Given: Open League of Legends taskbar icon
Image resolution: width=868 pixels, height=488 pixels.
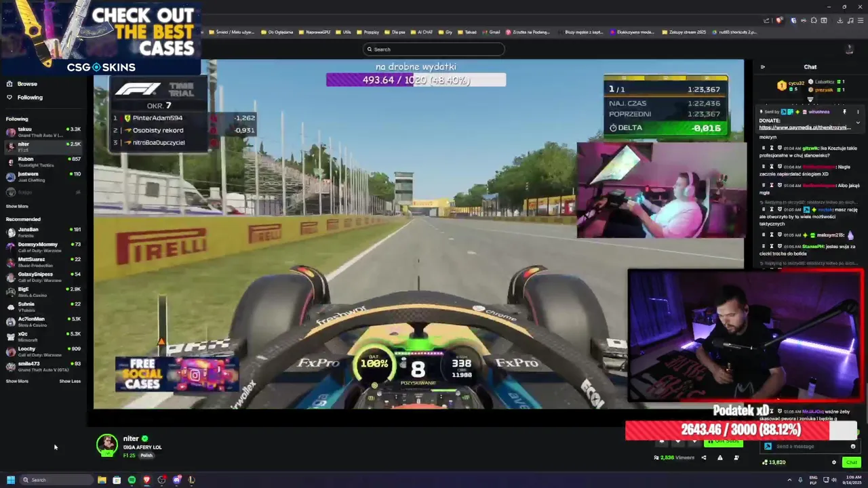Looking at the screenshot, I should [x=191, y=480].
